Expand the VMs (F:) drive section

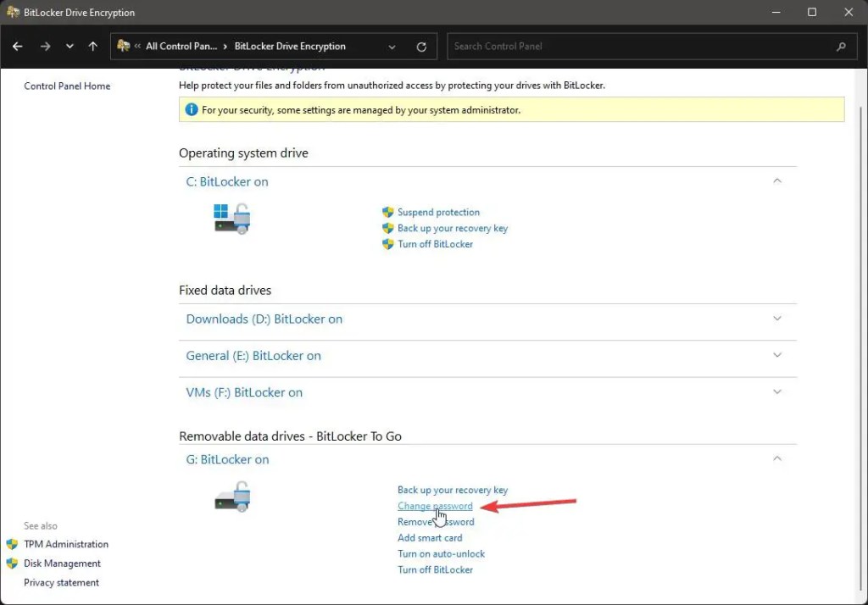point(777,392)
